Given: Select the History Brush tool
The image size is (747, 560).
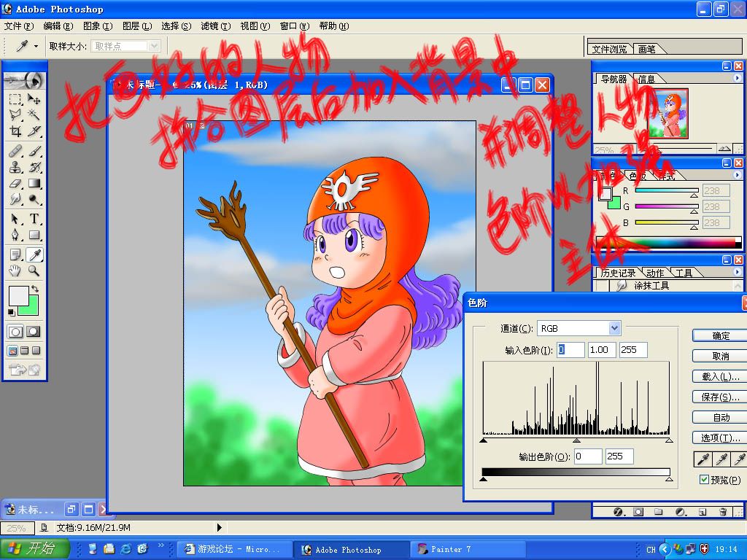Looking at the screenshot, I should [x=34, y=168].
